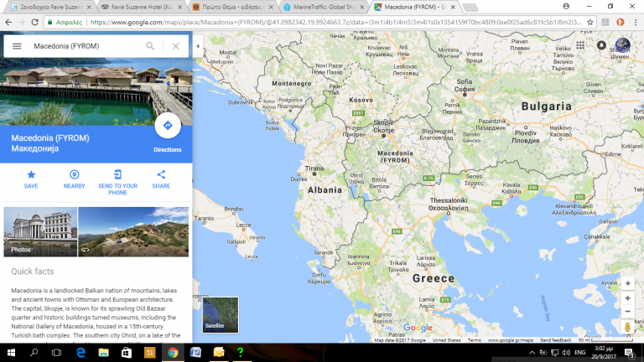
Task: Click the browser address bar URL
Action: pos(335,22)
